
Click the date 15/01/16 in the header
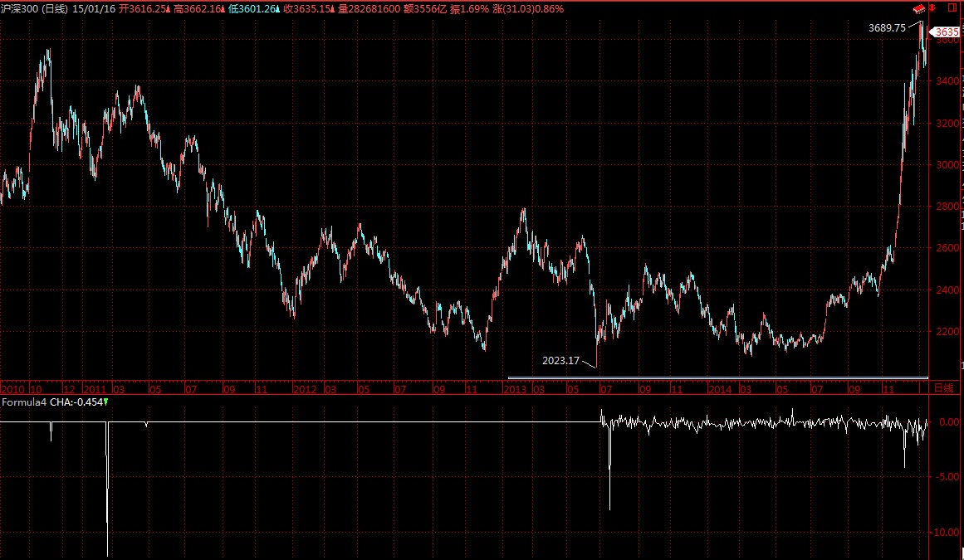[x=94, y=8]
